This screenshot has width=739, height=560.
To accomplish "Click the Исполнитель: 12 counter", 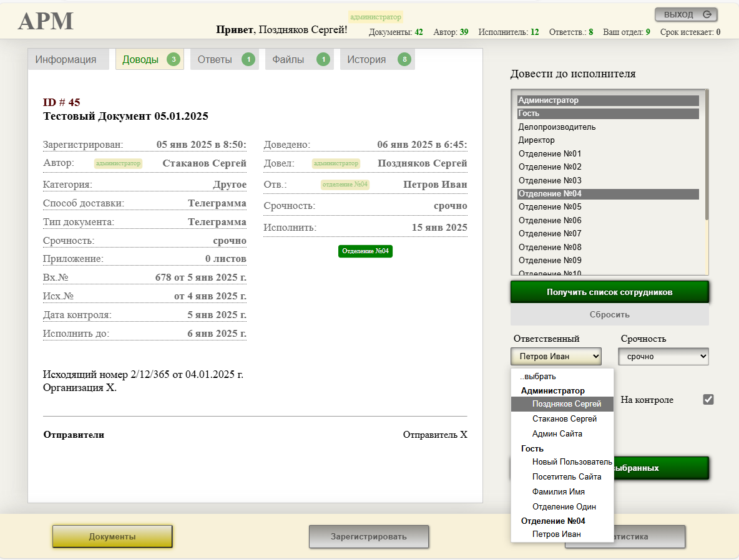I will point(509,32).
